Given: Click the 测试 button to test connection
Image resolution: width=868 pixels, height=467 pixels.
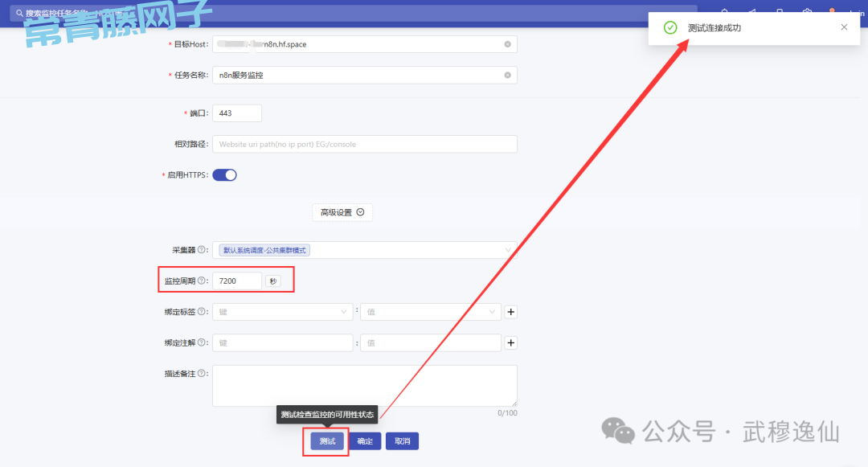Looking at the screenshot, I should pyautogui.click(x=326, y=441).
